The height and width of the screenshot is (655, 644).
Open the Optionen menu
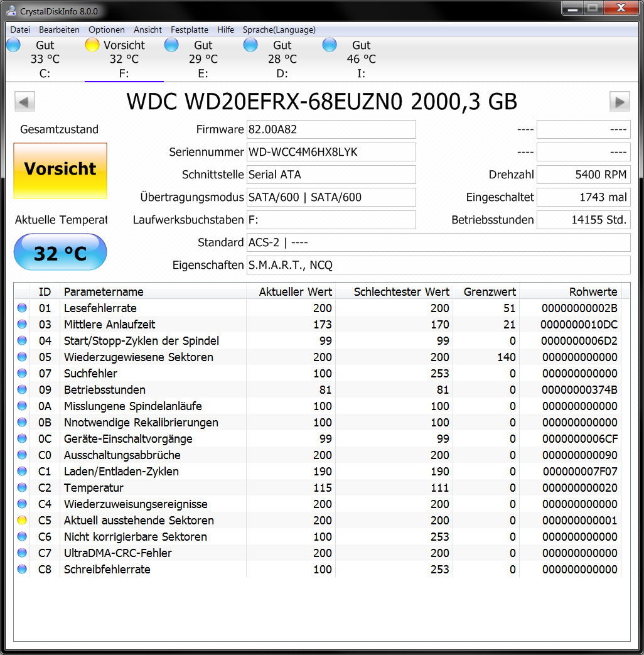107,30
